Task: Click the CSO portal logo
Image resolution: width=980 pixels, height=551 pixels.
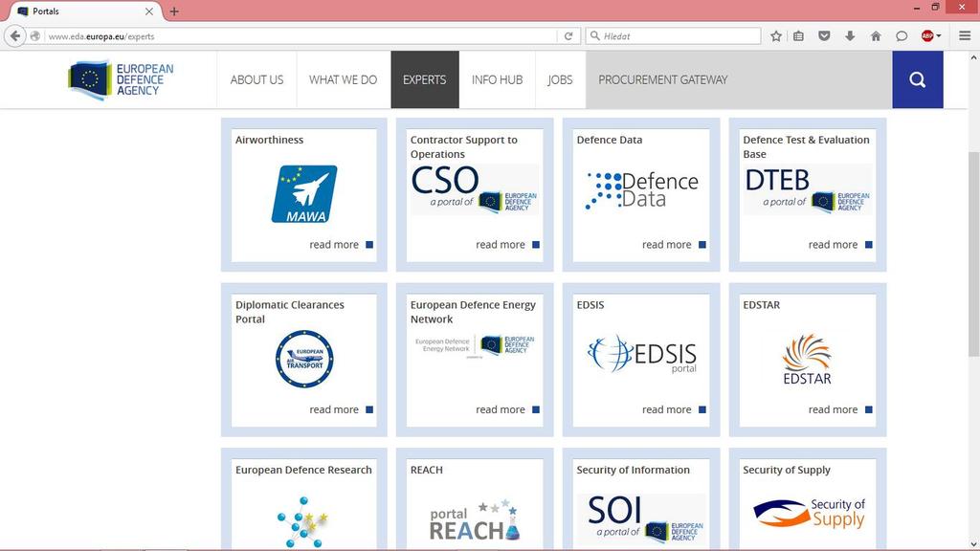Action: pyautogui.click(x=475, y=188)
